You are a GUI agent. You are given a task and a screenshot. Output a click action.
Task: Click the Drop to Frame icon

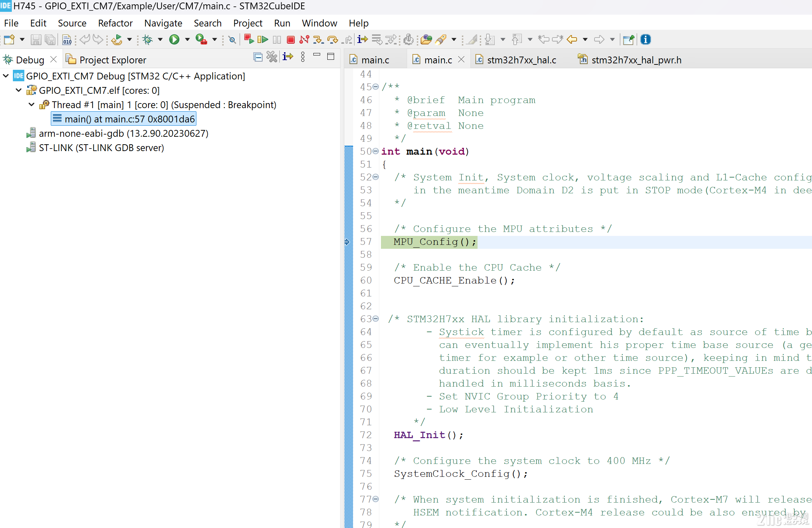click(377, 39)
